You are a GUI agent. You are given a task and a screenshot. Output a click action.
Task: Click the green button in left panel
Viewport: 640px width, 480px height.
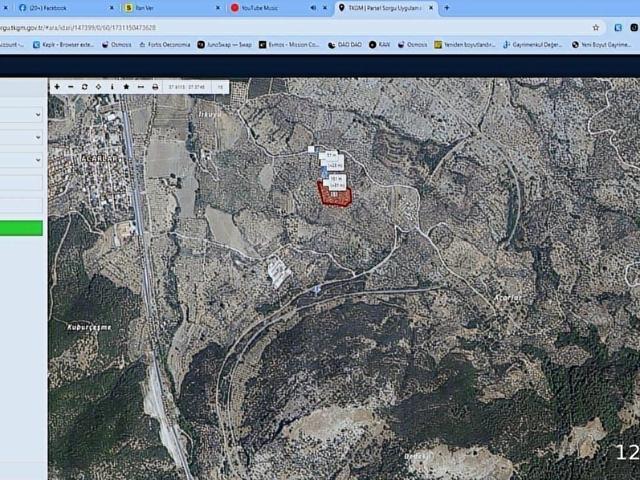pos(21,228)
